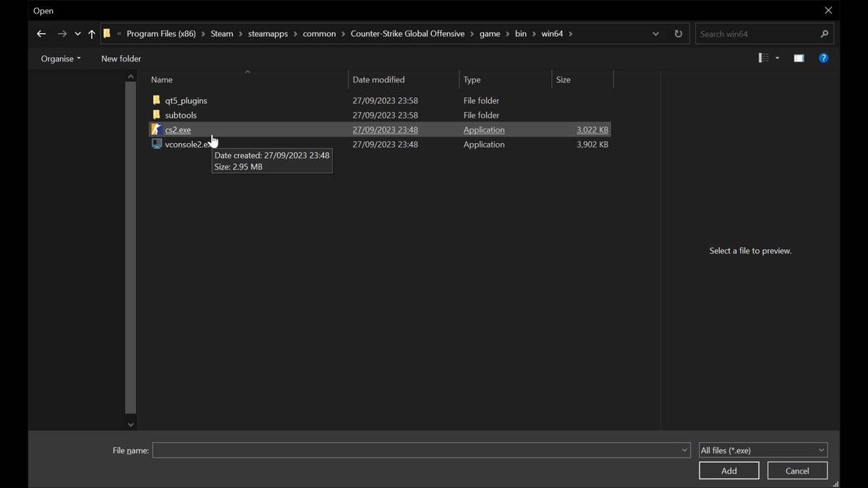
Task: Open the Help question mark icon
Action: pyautogui.click(x=823, y=59)
